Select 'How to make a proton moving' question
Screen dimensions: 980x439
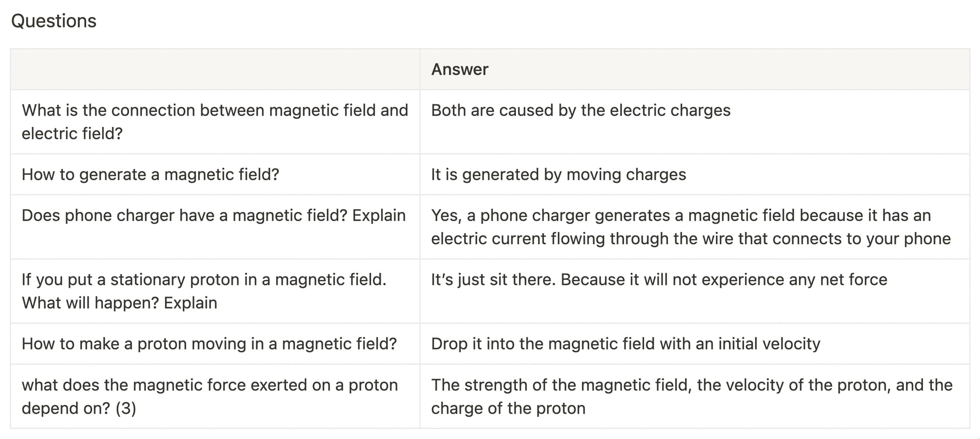coord(215,344)
